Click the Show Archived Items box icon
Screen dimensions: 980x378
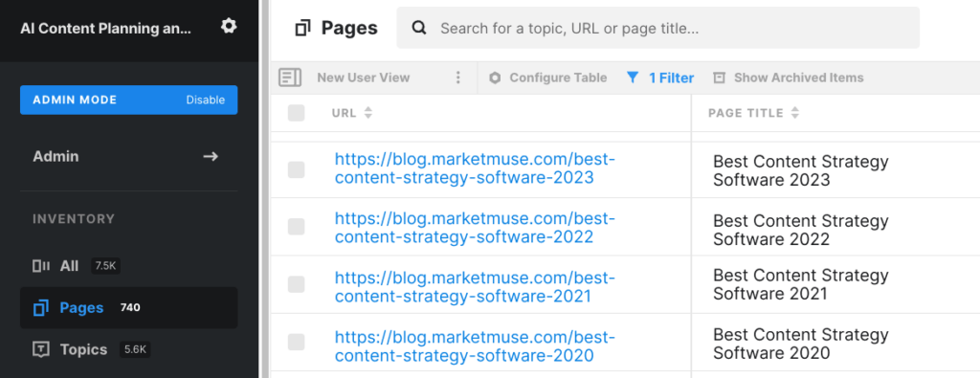coord(719,78)
